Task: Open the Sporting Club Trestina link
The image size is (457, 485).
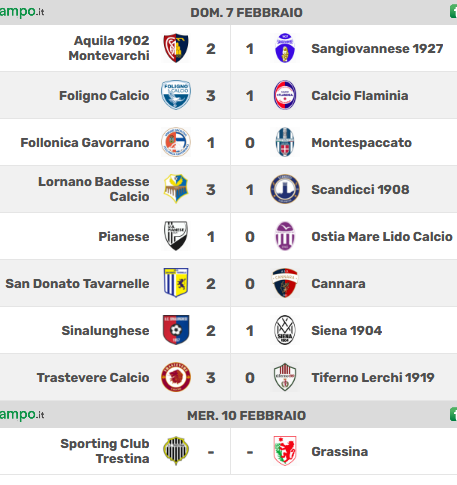Action: point(105,451)
